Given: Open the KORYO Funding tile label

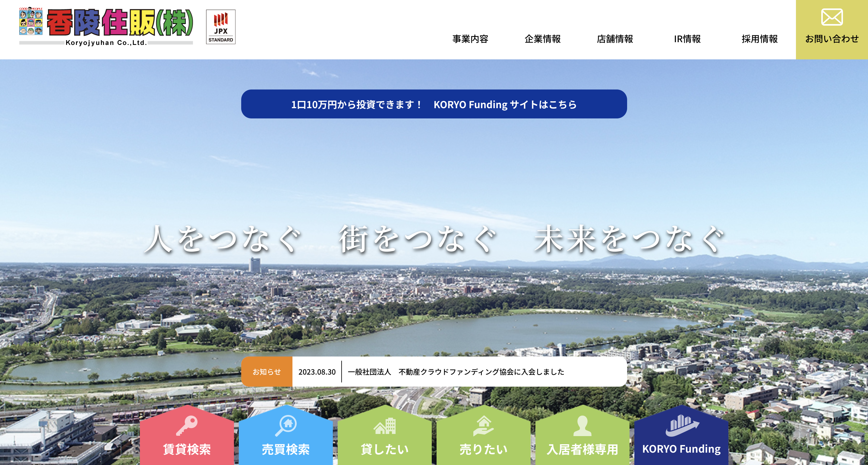Looking at the screenshot, I should (x=681, y=449).
